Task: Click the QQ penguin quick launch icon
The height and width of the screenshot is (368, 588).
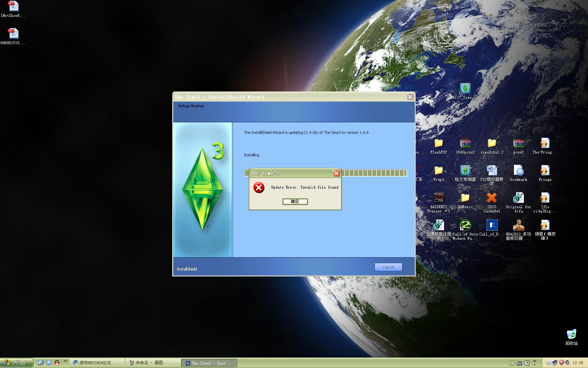Action: (x=57, y=363)
